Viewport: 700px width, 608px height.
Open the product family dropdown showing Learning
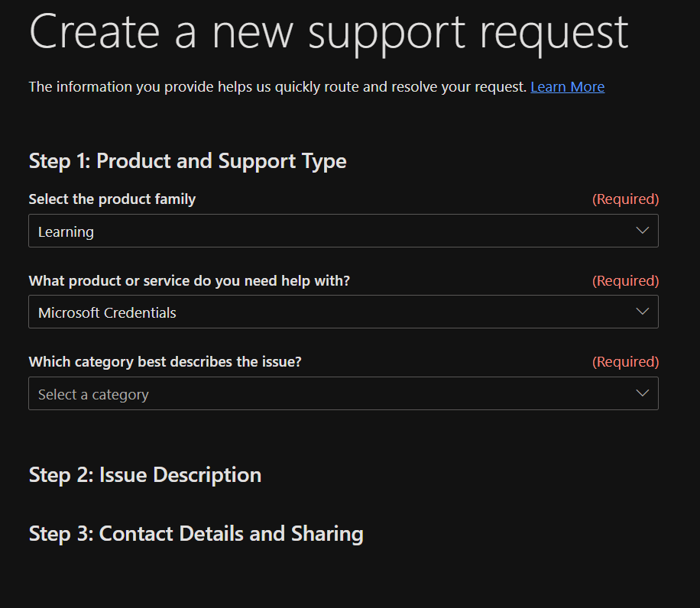click(x=343, y=231)
